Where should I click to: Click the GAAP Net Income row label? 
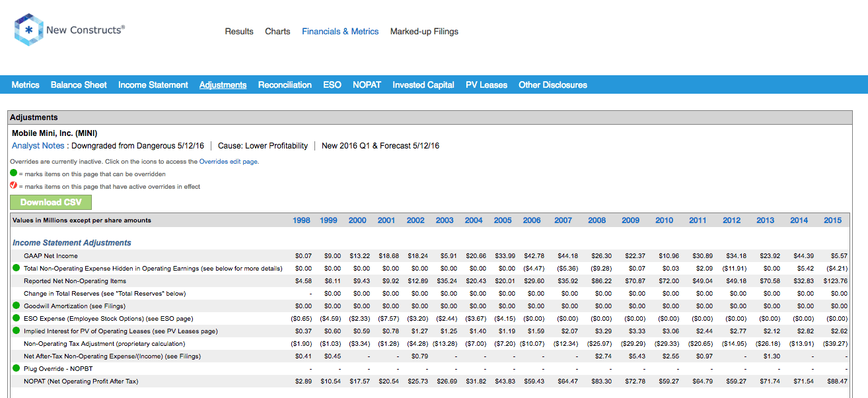click(51, 256)
